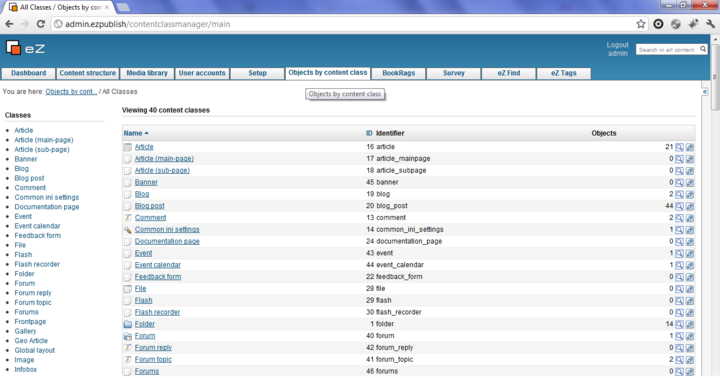Image resolution: width=720 pixels, height=378 pixels.
Task: Click the magnifier icon for Common ini settings
Action: [679, 230]
